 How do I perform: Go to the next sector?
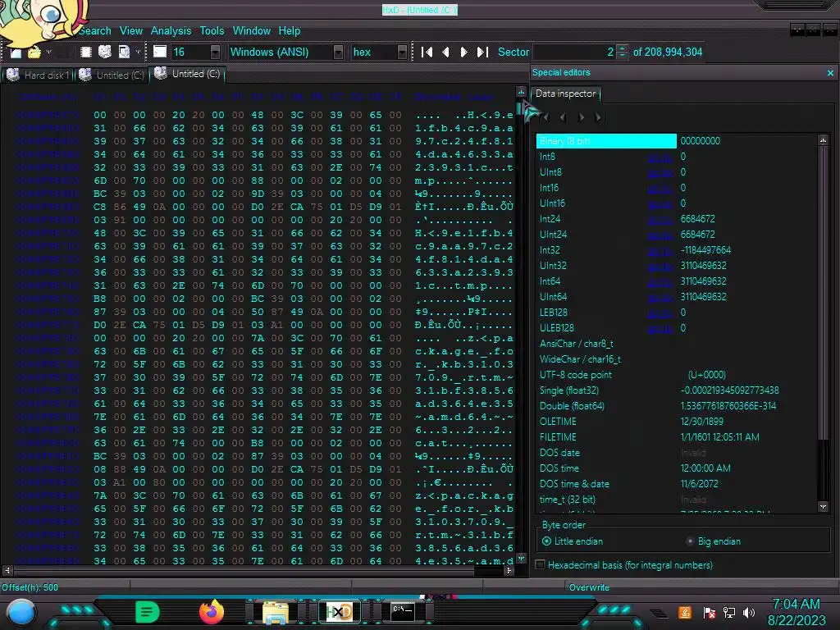tap(464, 52)
